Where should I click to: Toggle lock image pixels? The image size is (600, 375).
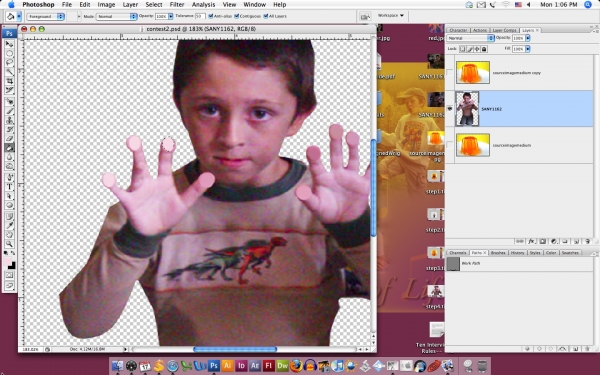point(470,49)
